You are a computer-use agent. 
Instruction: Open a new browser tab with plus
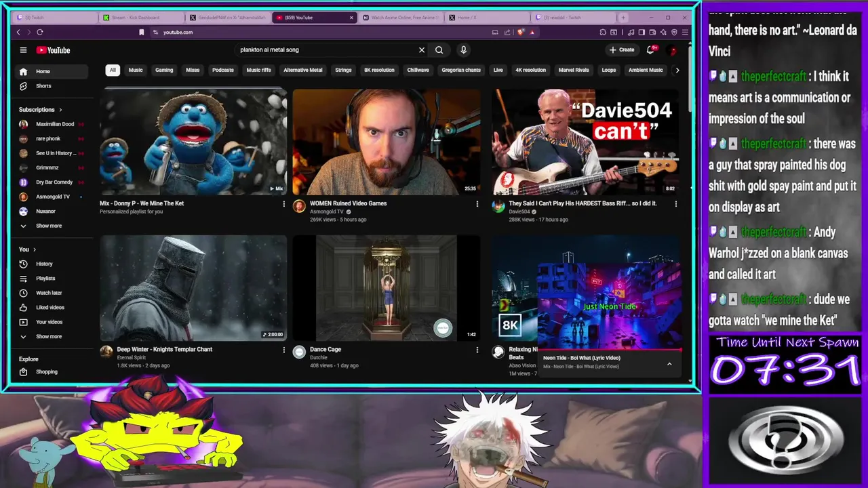(623, 18)
